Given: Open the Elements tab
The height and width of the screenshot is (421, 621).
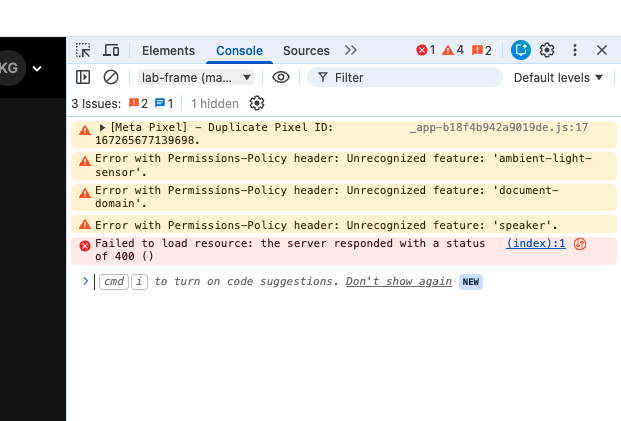Looking at the screenshot, I should 168,51.
